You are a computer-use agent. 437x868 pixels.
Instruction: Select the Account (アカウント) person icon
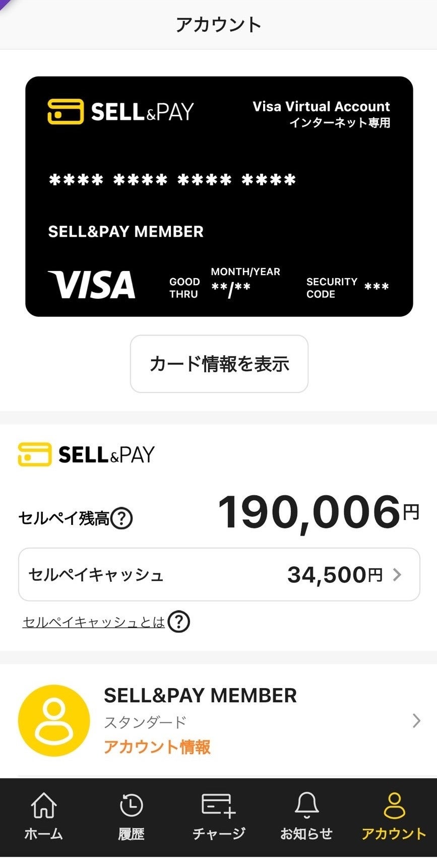coord(394,806)
